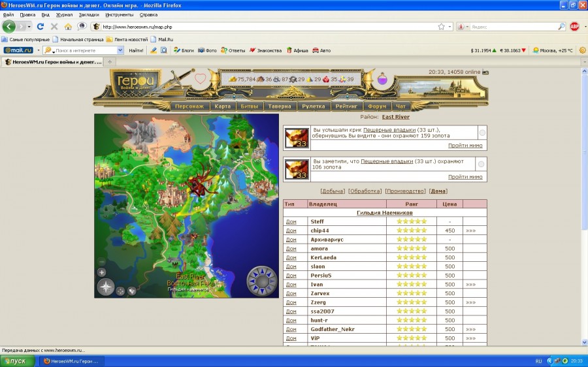Click the mail.ru toolbar logo
The image size is (588, 367).
point(18,50)
